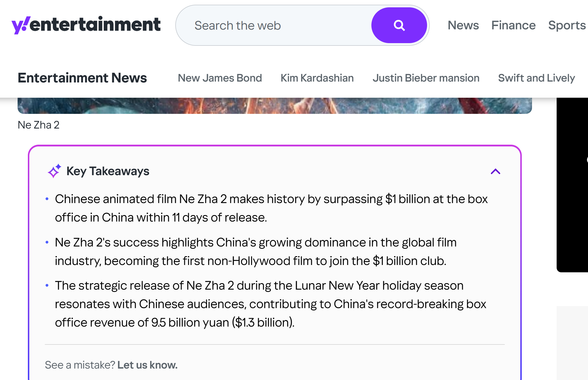Click the Lunar New Year takeaway text
The height and width of the screenshot is (380, 588).
click(x=270, y=304)
